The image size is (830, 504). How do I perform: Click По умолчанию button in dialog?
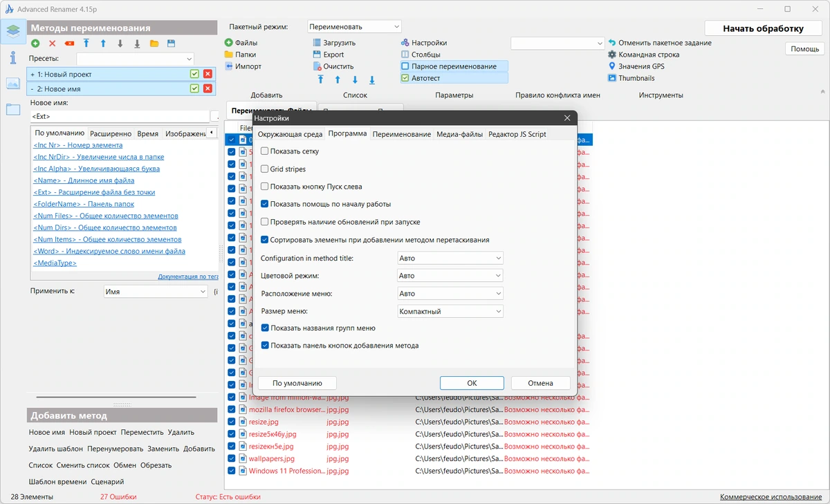click(297, 383)
